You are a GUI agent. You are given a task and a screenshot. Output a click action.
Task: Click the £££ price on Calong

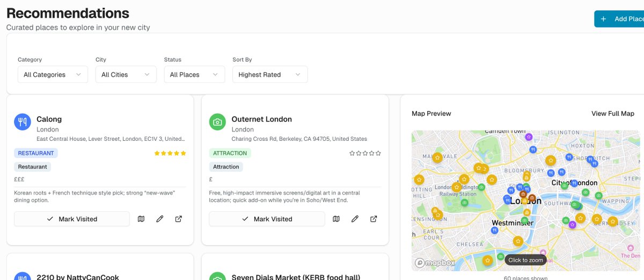19,179
